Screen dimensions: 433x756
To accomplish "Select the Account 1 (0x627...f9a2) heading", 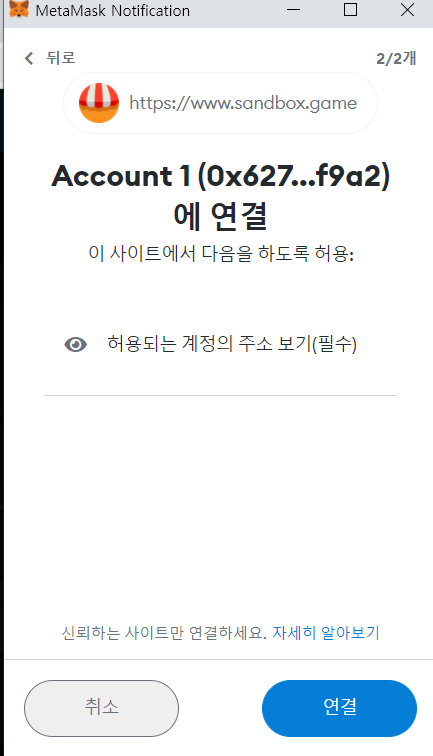I will pyautogui.click(x=220, y=176).
